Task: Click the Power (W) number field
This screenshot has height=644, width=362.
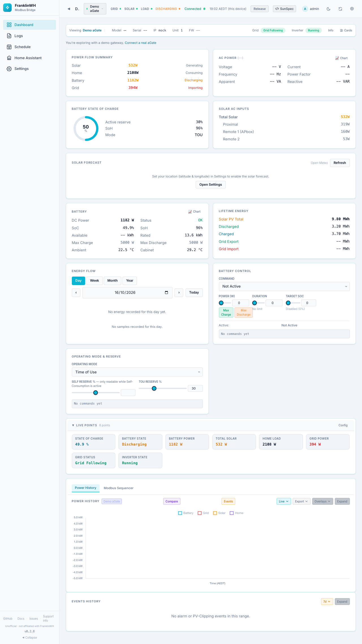Action: click(241, 303)
